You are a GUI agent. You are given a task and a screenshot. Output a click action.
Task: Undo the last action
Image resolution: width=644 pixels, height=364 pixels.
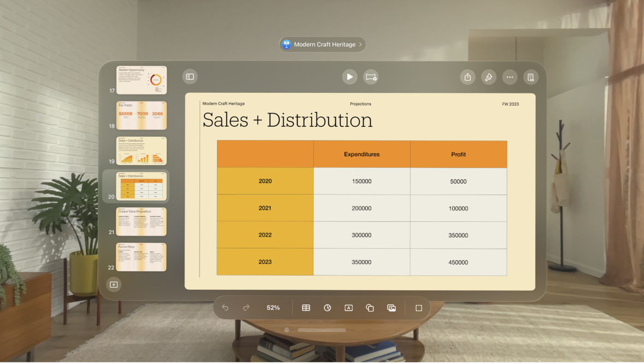pos(225,308)
